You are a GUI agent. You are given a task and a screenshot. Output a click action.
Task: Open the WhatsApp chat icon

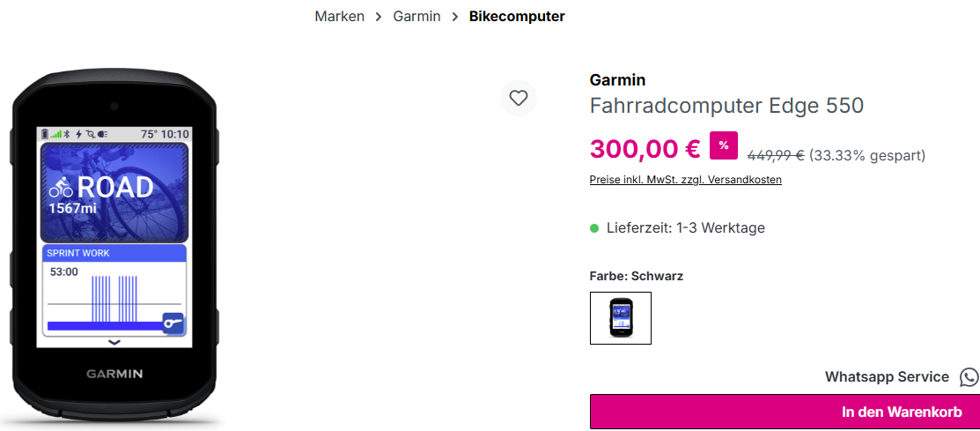[x=969, y=377]
